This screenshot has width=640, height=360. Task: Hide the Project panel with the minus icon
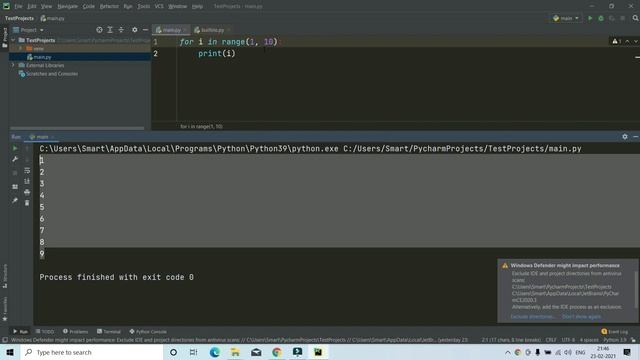(x=145, y=30)
